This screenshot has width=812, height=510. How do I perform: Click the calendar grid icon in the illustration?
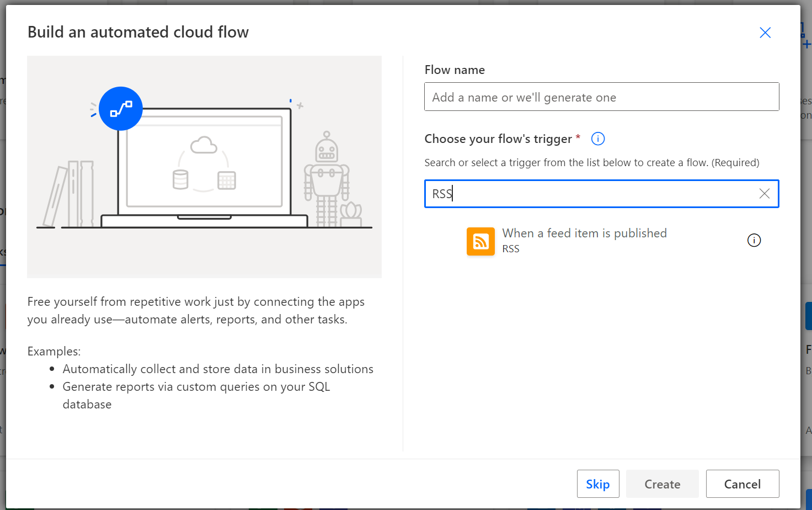click(x=226, y=180)
